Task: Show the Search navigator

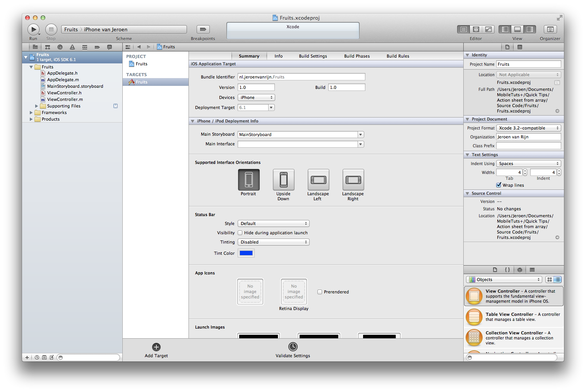Action: click(x=60, y=47)
